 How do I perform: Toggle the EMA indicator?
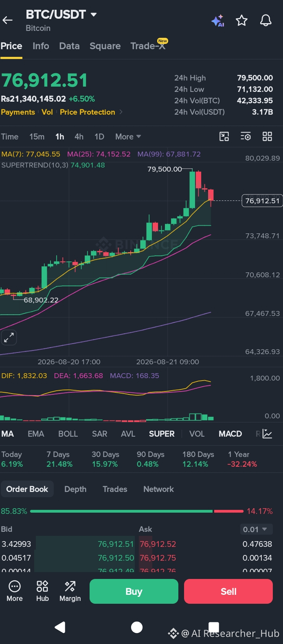coord(36,434)
